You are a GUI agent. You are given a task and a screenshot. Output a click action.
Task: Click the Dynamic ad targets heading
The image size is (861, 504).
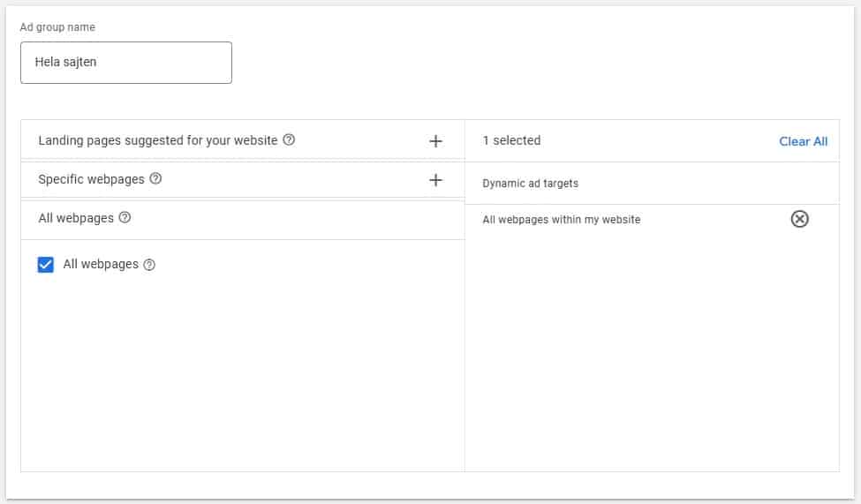pos(530,184)
